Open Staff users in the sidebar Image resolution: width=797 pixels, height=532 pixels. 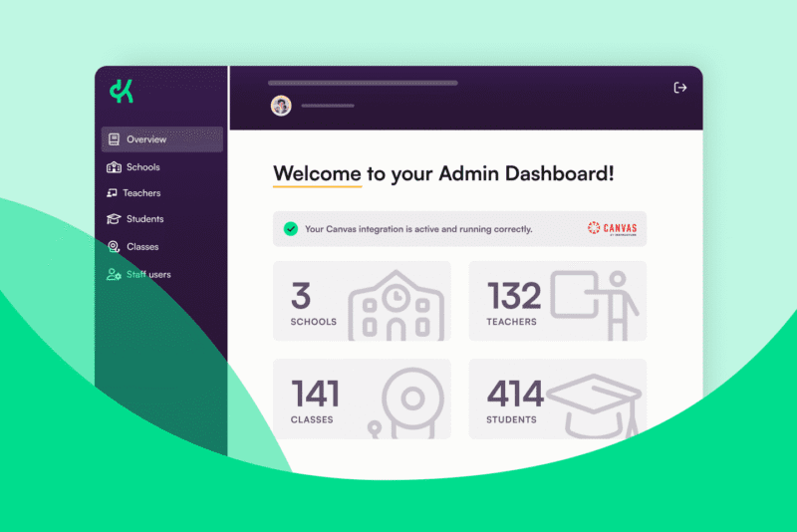point(138,274)
